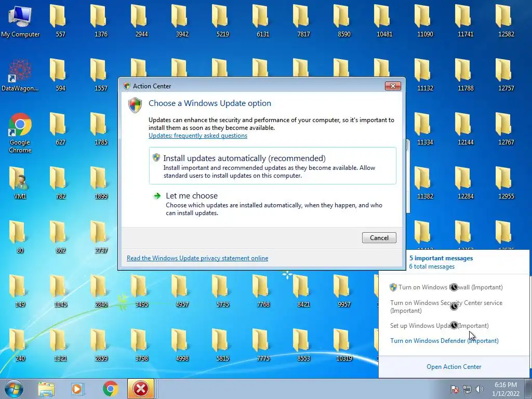Select the My Computer desktop icon
The image size is (532, 399).
tap(20, 21)
